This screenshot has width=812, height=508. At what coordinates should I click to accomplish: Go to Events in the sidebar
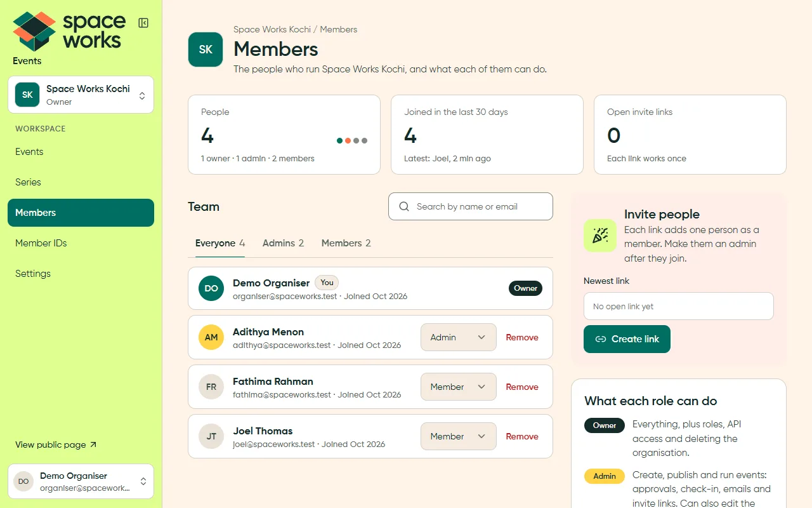click(81, 152)
